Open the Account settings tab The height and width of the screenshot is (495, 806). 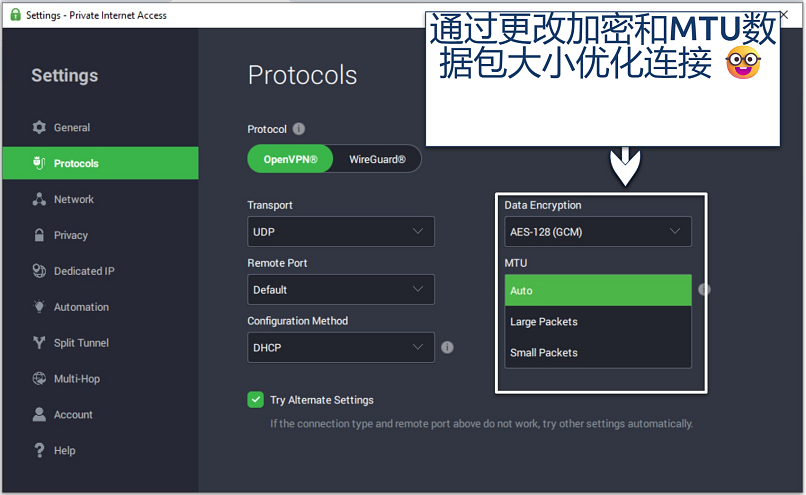(x=100, y=414)
